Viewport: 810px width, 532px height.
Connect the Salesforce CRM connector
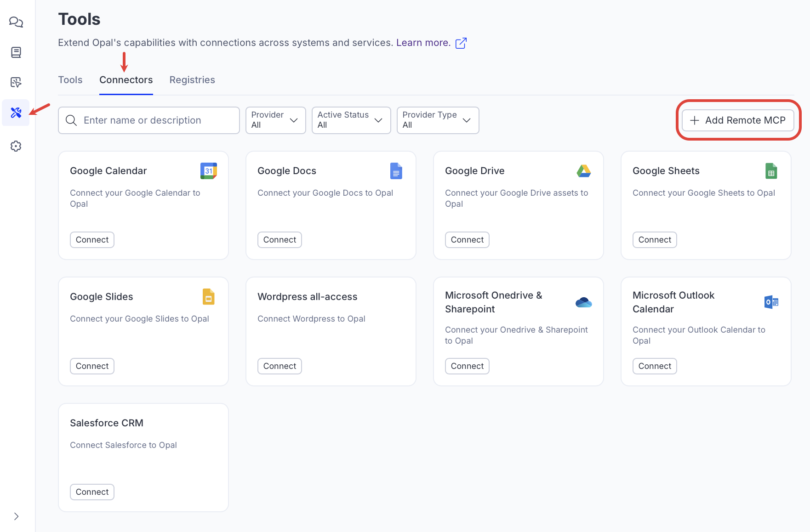click(x=91, y=492)
